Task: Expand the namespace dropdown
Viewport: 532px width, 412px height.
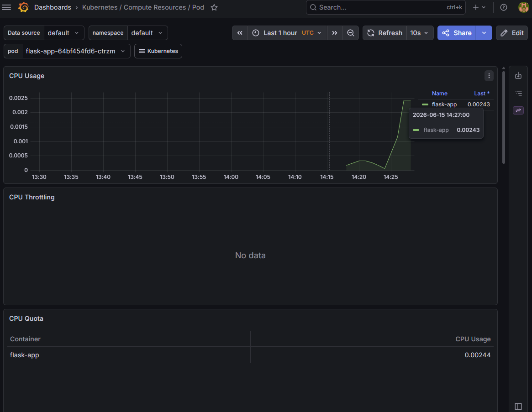Action: pos(147,33)
